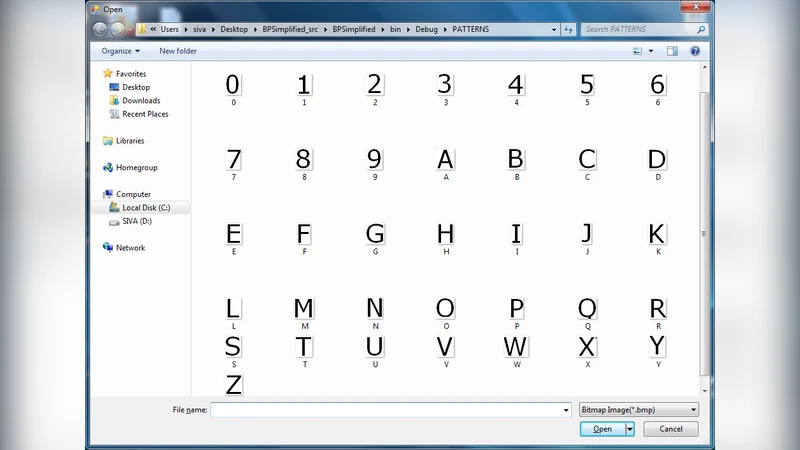Open the File name history dropdown arrow
The width and height of the screenshot is (800, 450).
566,410
